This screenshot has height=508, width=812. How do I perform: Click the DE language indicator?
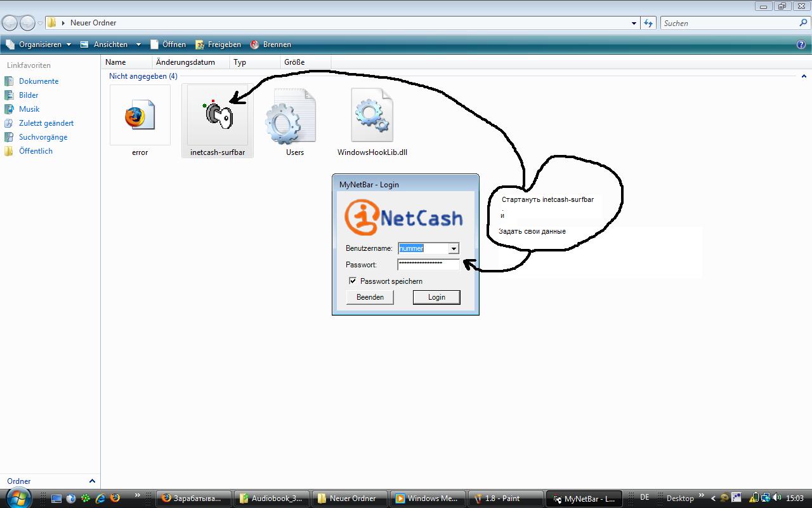pyautogui.click(x=645, y=497)
